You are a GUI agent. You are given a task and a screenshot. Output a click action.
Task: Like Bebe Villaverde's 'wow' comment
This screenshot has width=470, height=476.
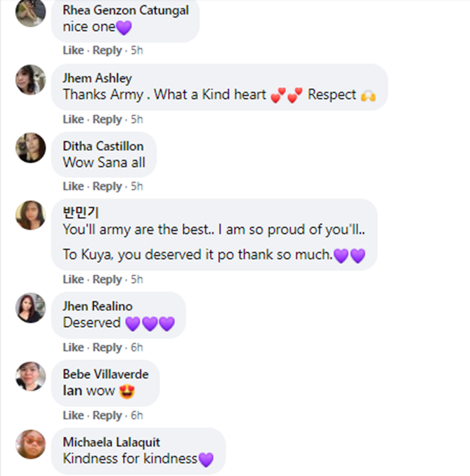coord(73,415)
